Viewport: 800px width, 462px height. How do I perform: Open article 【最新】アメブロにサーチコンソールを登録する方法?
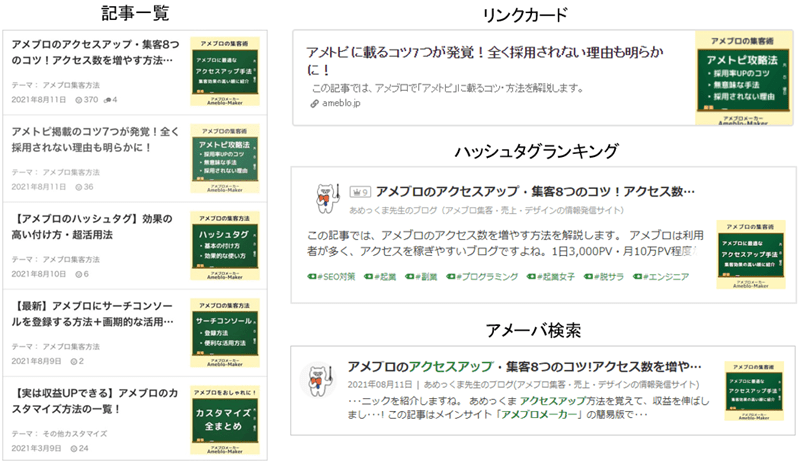click(92, 314)
